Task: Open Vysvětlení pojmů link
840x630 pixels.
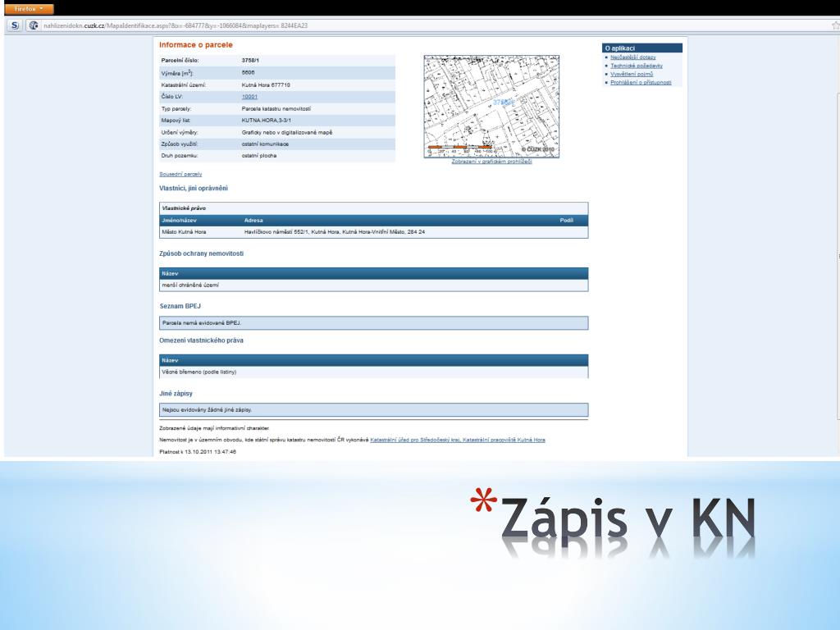Action: [x=632, y=75]
